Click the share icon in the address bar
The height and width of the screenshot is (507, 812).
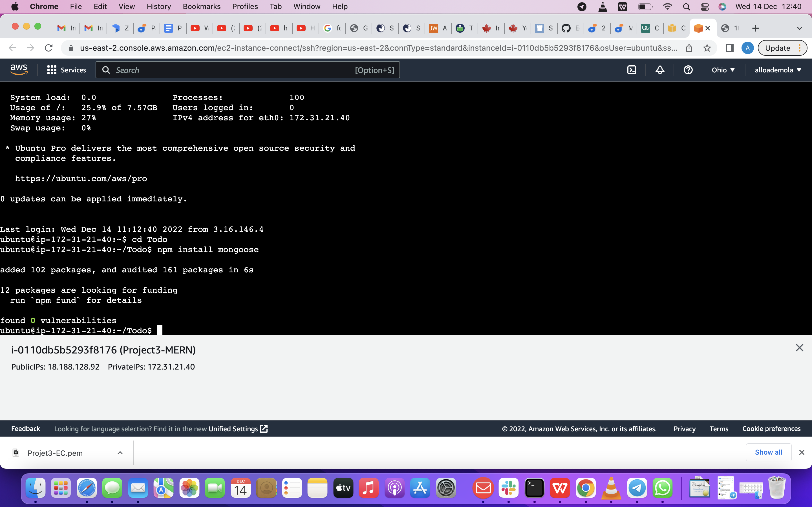tap(689, 48)
